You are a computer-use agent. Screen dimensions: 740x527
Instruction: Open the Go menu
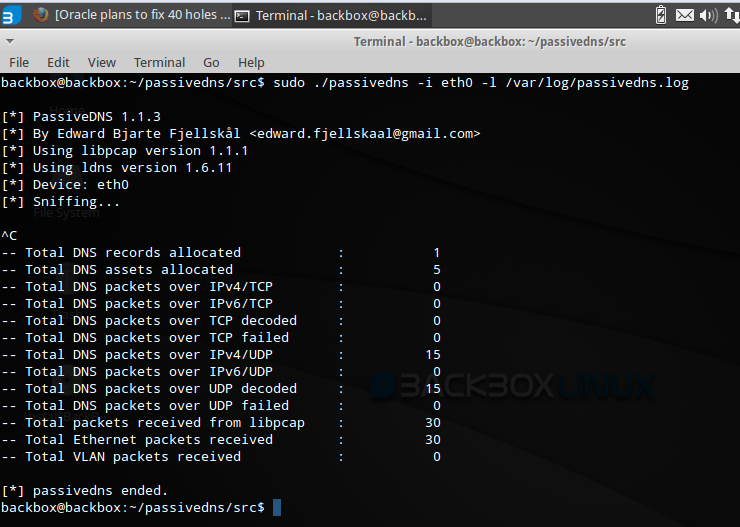point(211,62)
